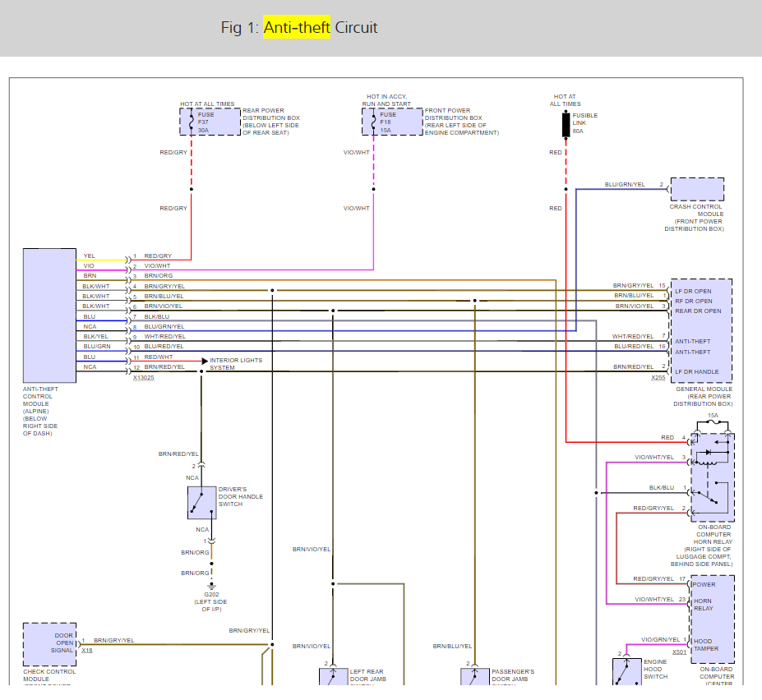762x700 pixels.
Task: Select the G202 ground symbol
Action: tap(212, 586)
